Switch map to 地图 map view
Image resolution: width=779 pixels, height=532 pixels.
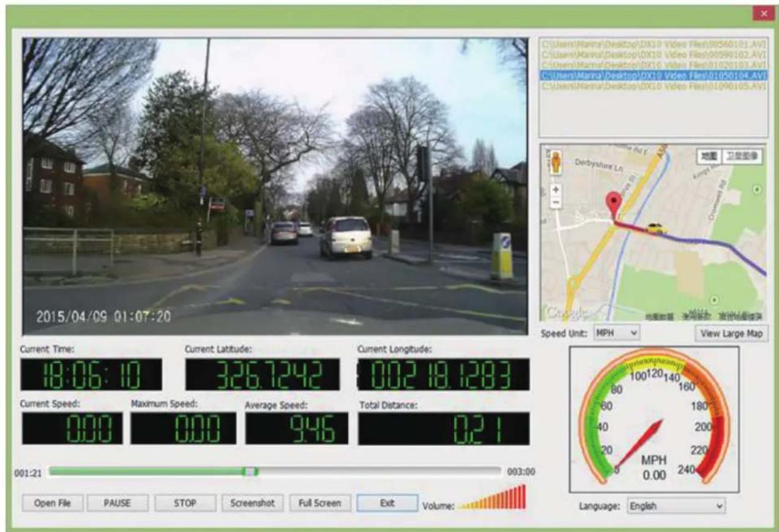pos(709,156)
